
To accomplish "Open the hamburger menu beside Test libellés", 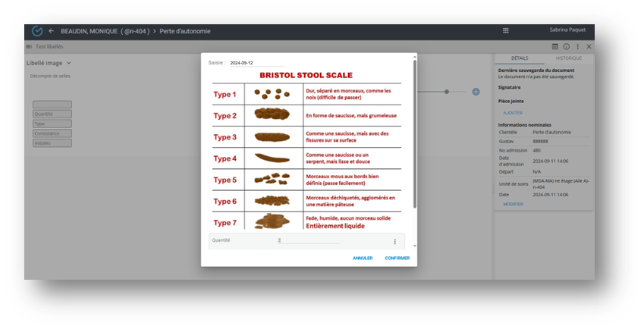I will 29,46.
